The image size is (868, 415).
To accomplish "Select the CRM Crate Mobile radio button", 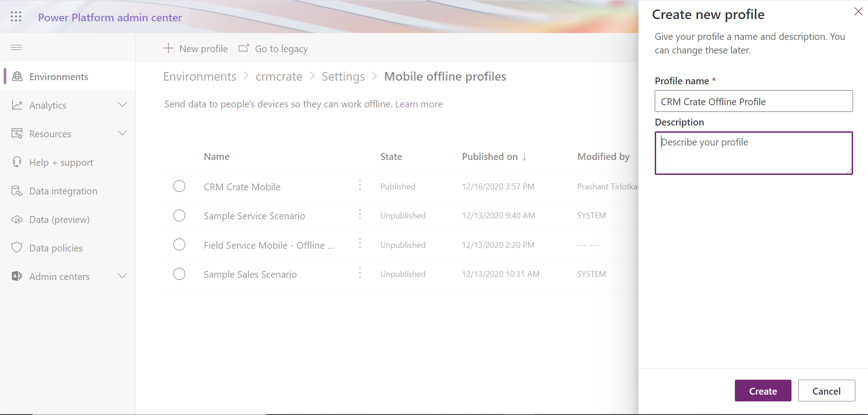I will coord(179,186).
